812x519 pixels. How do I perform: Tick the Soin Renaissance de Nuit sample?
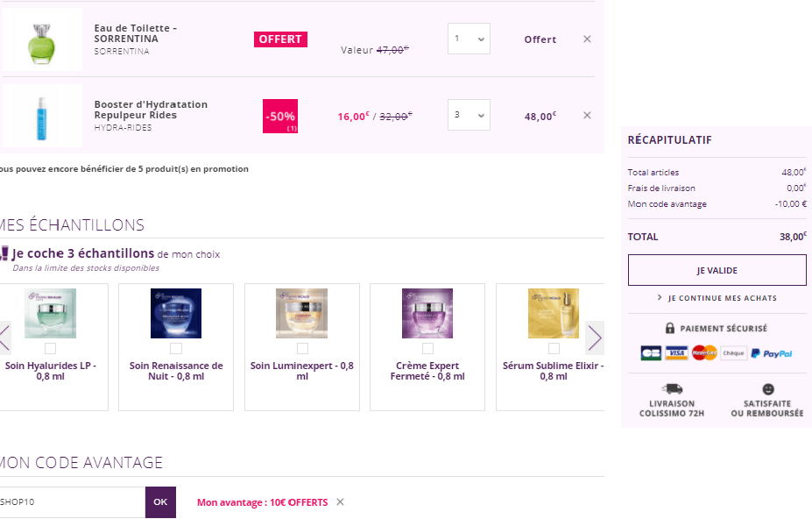point(176,349)
